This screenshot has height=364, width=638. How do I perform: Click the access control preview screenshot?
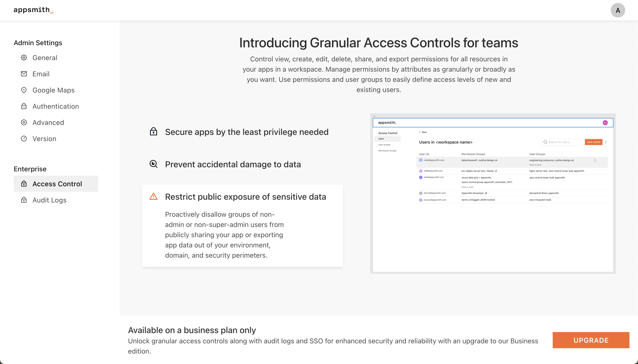tap(492, 194)
